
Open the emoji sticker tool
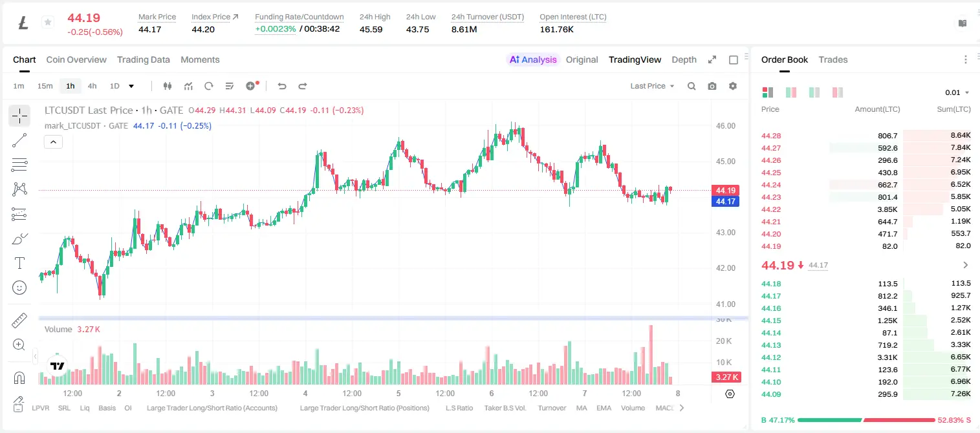(19, 288)
